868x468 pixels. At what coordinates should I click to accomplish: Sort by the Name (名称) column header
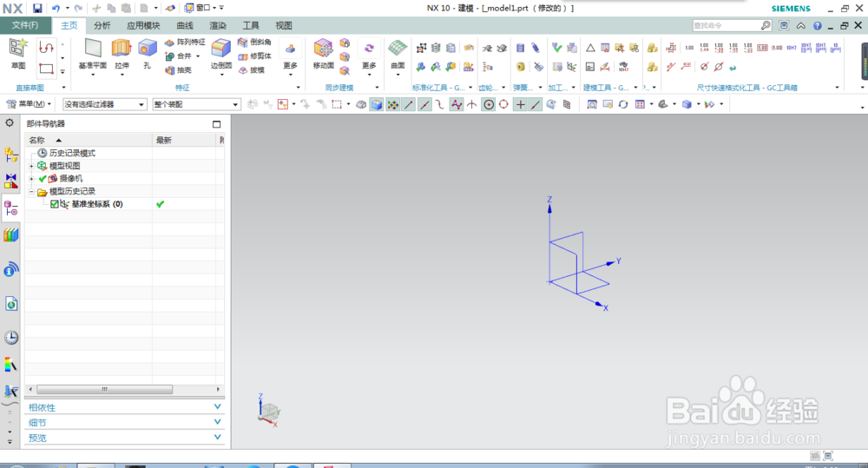pos(89,140)
